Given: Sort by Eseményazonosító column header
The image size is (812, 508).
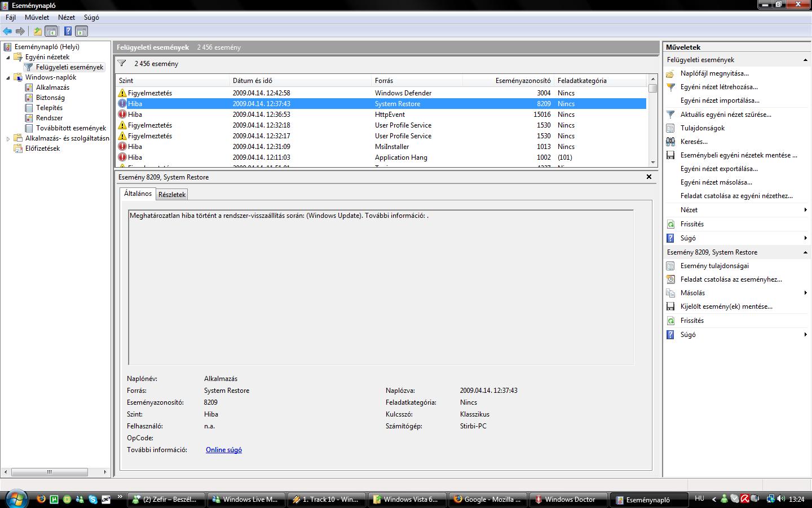Looking at the screenshot, I should (508, 81).
